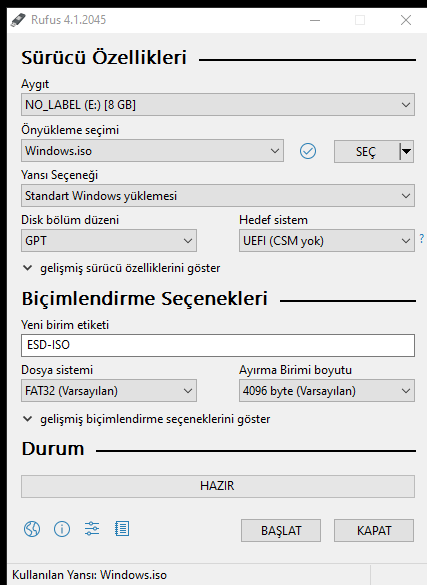427x585 pixels.
Task: Open the SEÇ button split arrow
Action: 406,151
